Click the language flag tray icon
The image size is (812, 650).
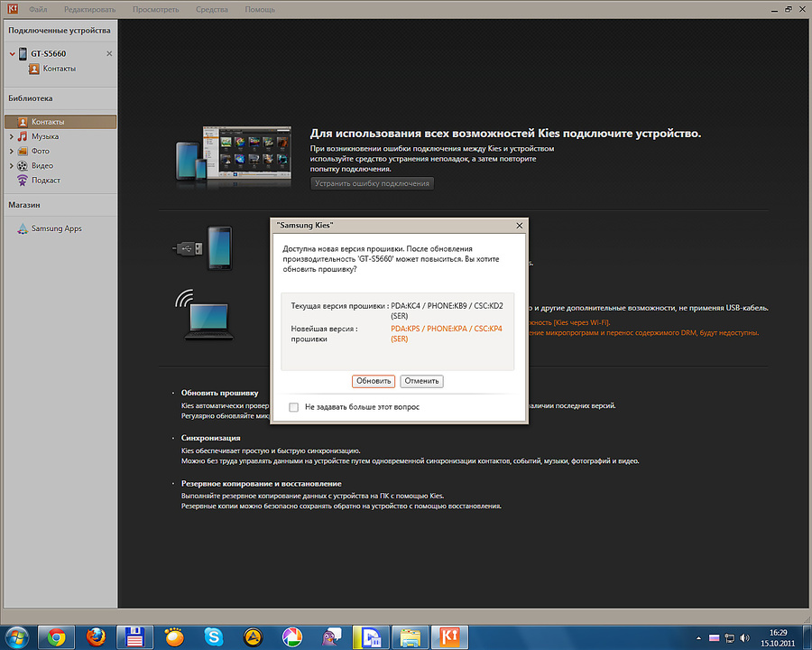(x=715, y=638)
